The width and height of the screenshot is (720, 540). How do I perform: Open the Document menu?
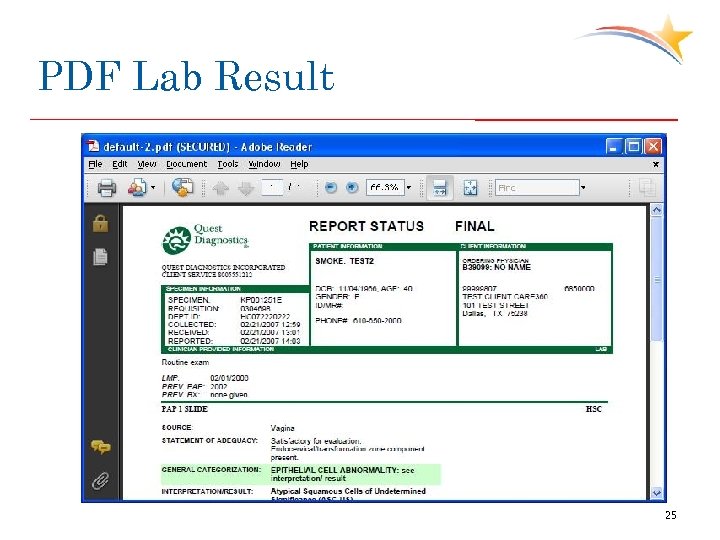186,164
